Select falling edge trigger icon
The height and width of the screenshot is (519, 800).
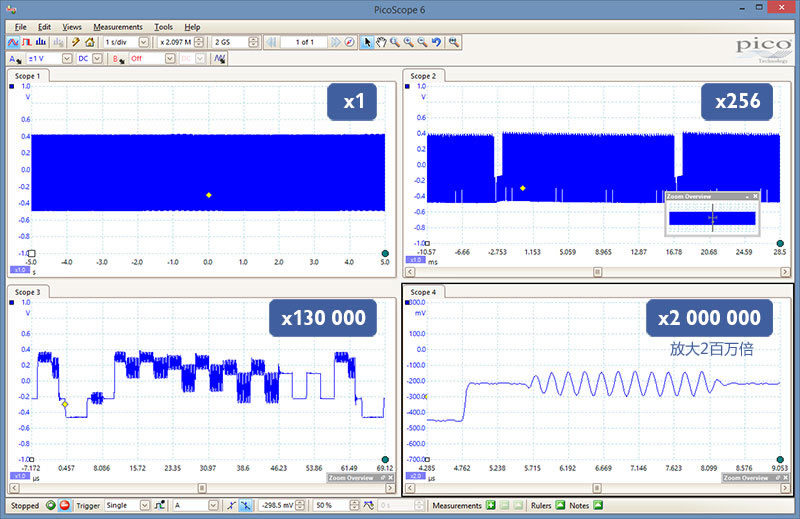[x=245, y=505]
